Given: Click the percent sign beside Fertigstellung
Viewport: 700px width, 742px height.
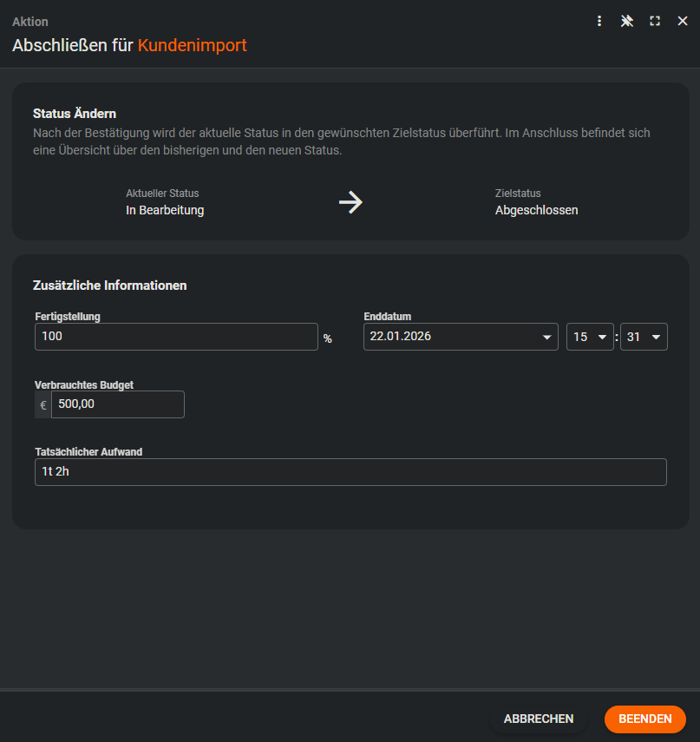Looking at the screenshot, I should (328, 338).
